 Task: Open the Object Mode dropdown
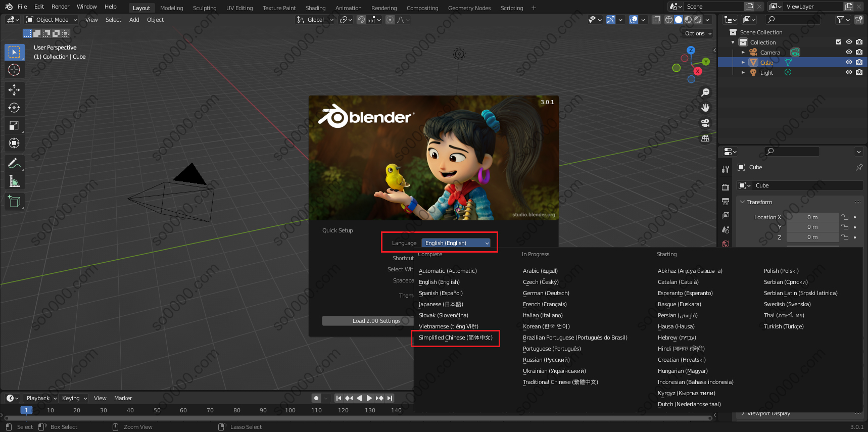point(52,20)
